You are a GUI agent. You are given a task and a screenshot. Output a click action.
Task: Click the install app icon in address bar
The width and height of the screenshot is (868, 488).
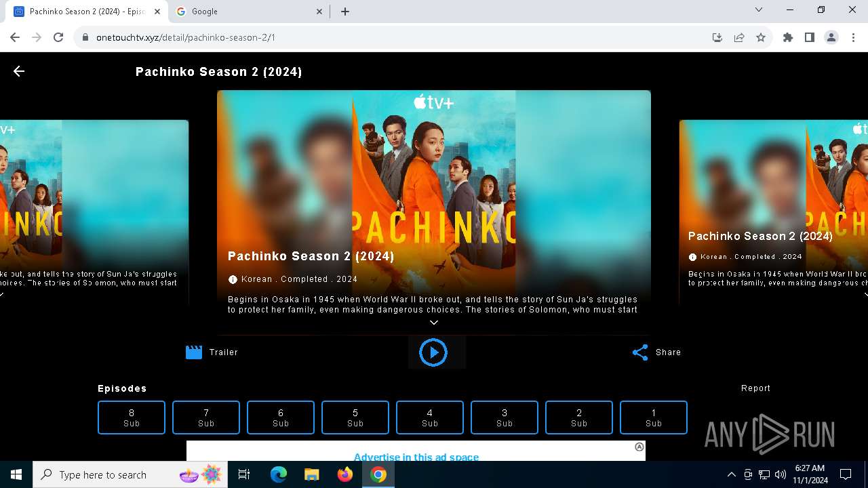(717, 37)
